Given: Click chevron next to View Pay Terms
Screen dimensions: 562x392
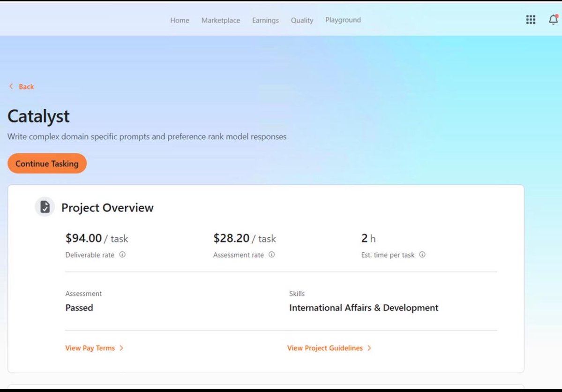Looking at the screenshot, I should (x=121, y=348).
